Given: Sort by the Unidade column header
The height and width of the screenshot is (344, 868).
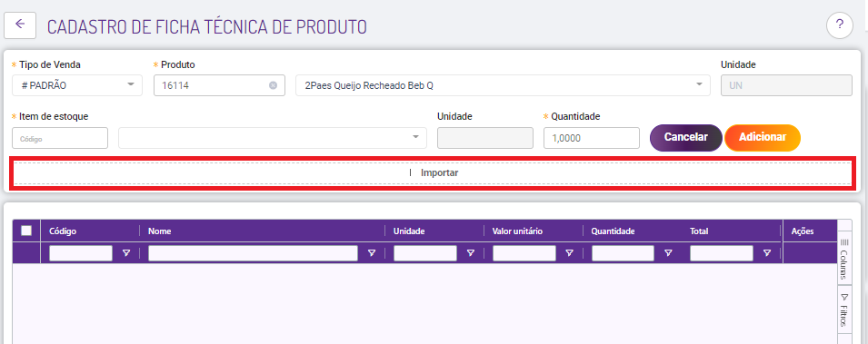Looking at the screenshot, I should [409, 231].
